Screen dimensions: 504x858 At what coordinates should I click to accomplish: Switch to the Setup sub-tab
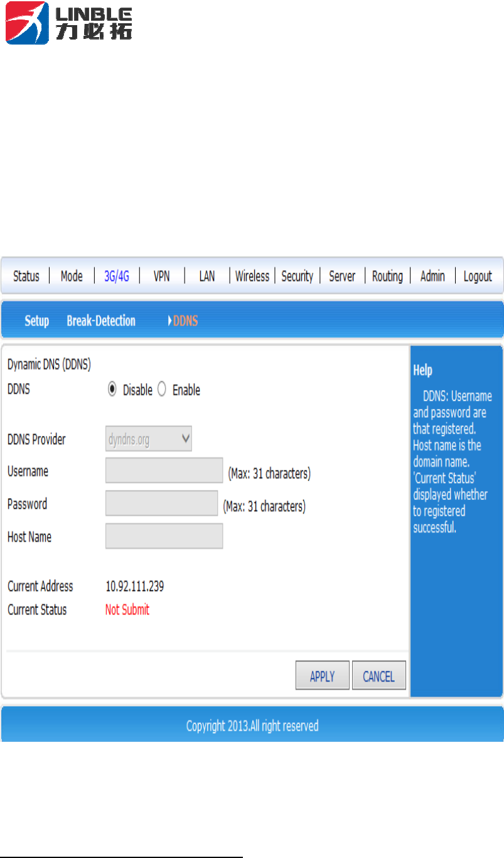point(36,321)
